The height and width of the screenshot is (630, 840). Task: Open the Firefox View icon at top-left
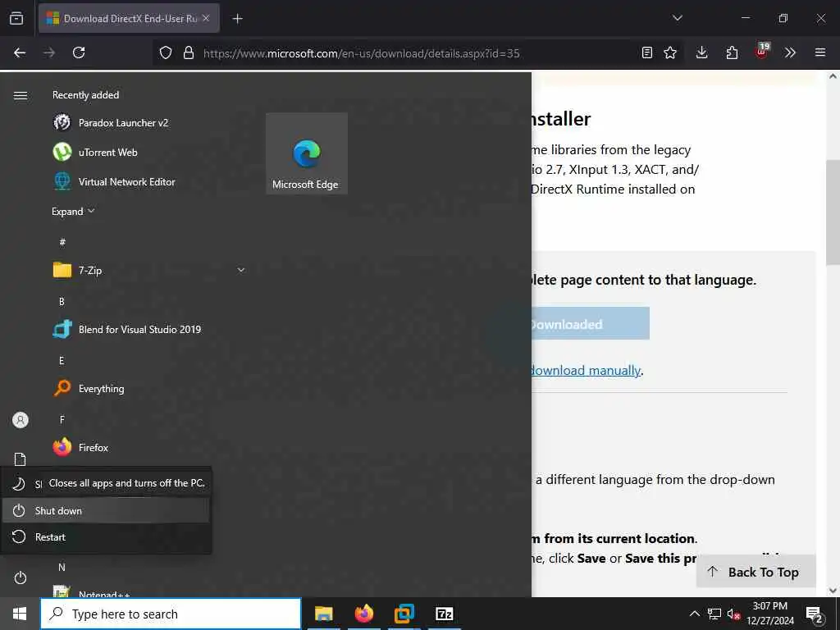(x=16, y=18)
